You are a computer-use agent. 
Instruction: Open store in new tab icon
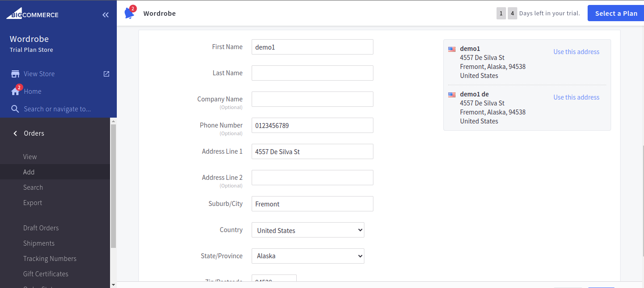pos(106,74)
